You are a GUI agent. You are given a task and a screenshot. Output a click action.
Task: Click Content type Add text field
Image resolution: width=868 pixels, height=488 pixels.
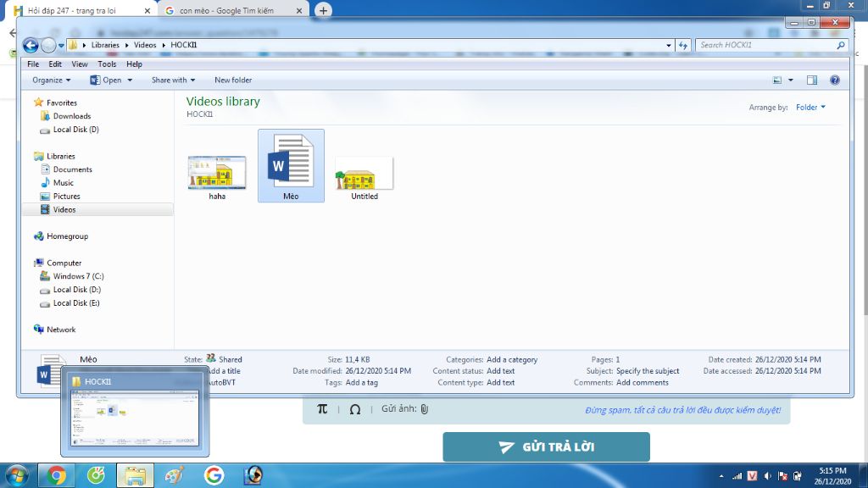(500, 383)
